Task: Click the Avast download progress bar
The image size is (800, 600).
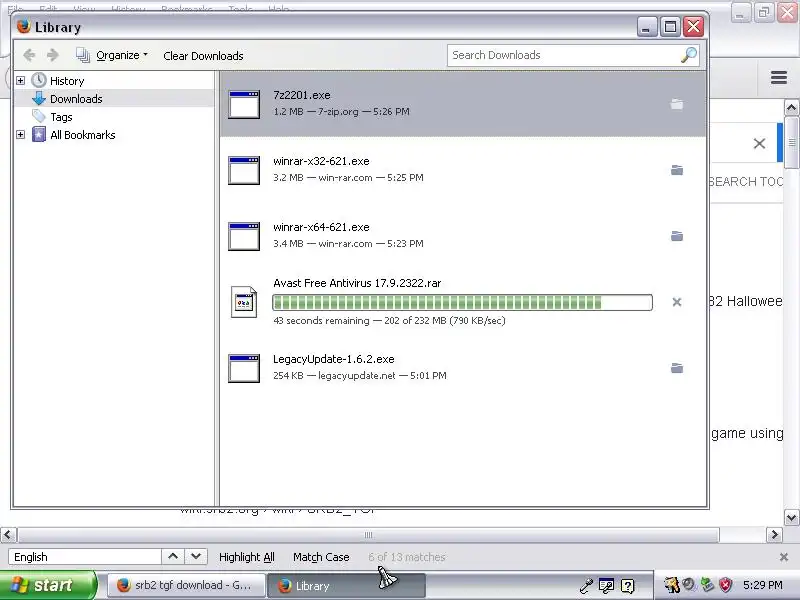Action: 462,302
